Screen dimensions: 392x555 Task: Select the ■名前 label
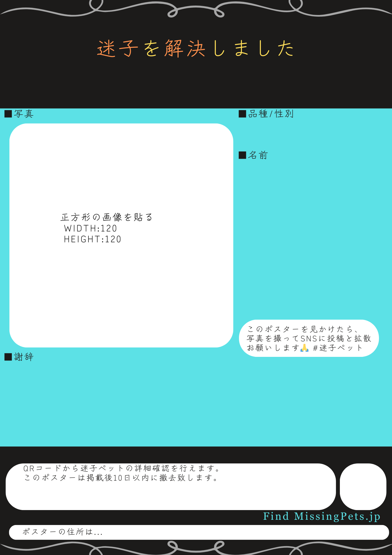(253, 155)
